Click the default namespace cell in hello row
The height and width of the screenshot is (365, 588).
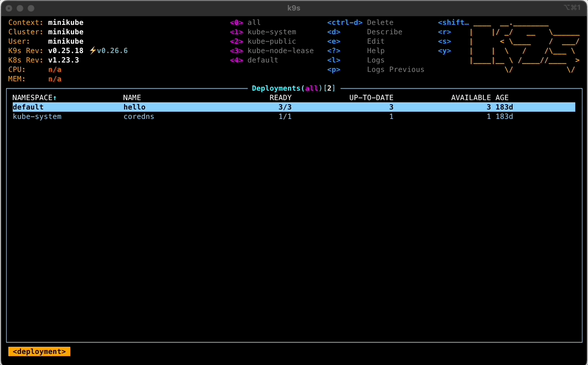pos(28,107)
